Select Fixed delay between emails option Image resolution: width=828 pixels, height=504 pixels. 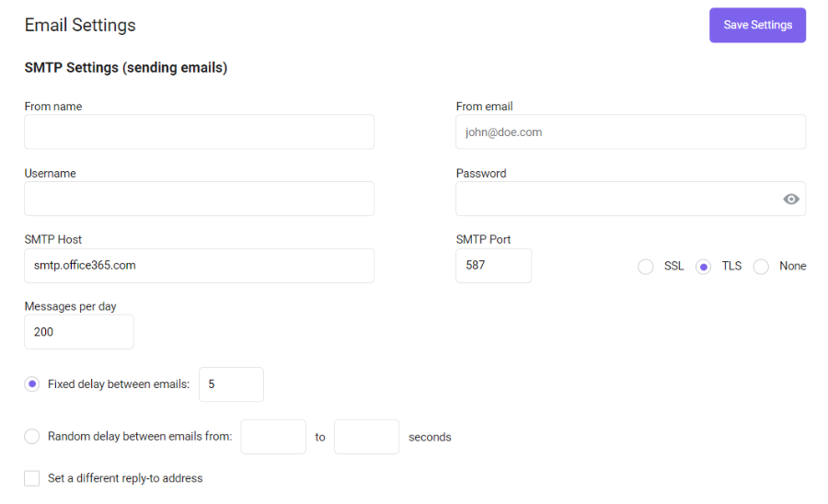31,384
